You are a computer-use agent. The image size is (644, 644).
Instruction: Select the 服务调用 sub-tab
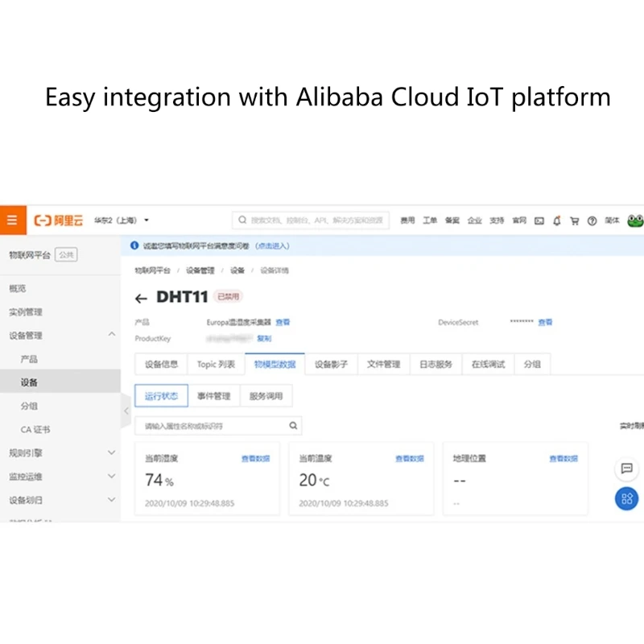pos(266,396)
